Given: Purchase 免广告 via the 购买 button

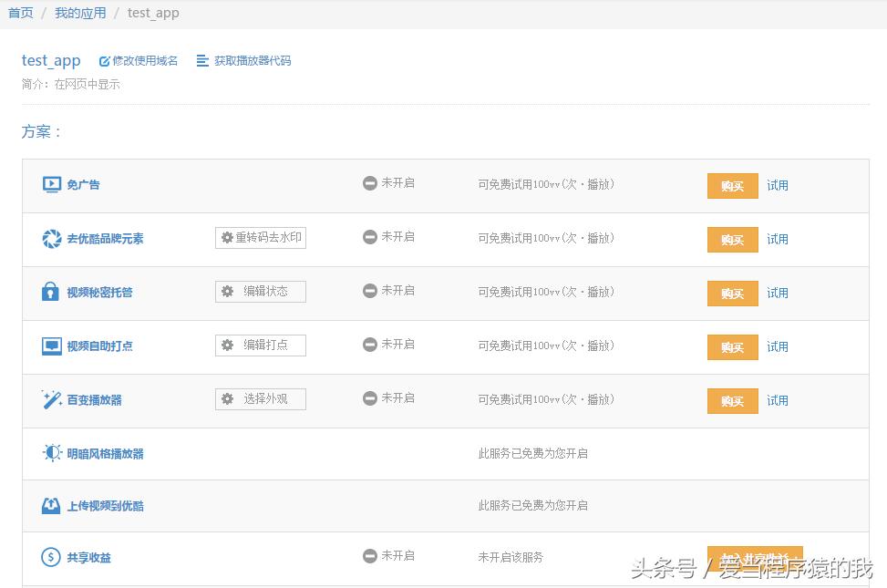Looking at the screenshot, I should [x=733, y=185].
